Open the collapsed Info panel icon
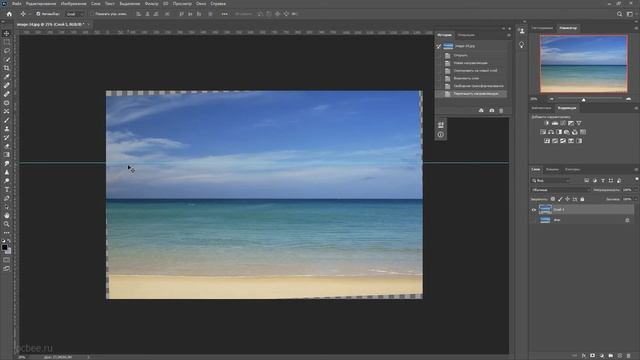 coord(440,134)
